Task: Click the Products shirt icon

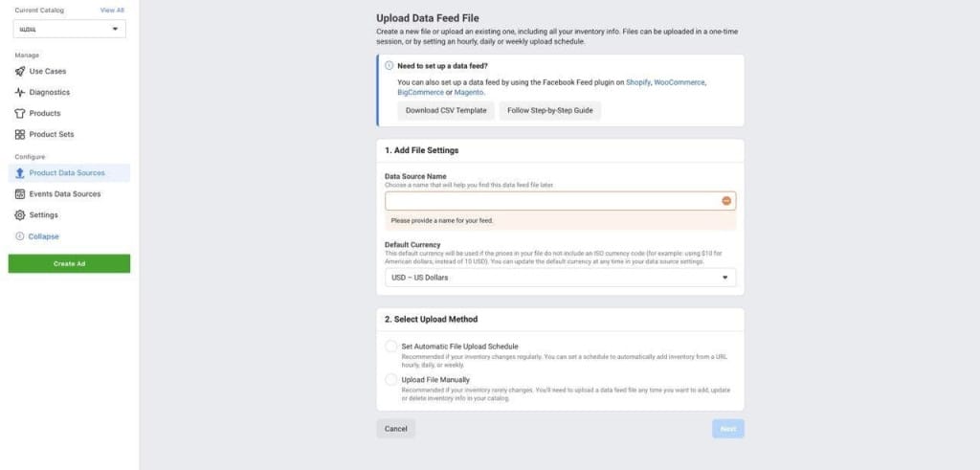Action: pos(20,114)
